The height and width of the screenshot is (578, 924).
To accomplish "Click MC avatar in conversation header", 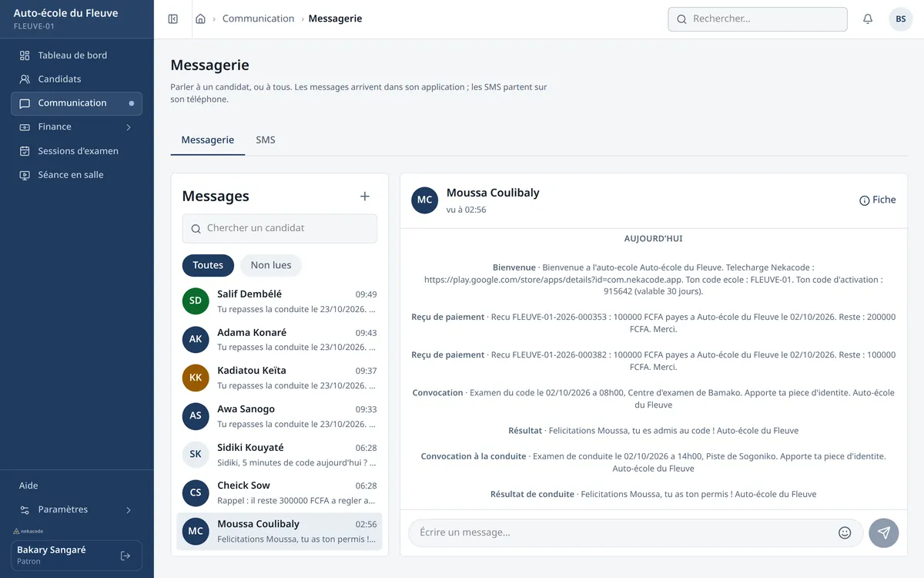I will 424,200.
